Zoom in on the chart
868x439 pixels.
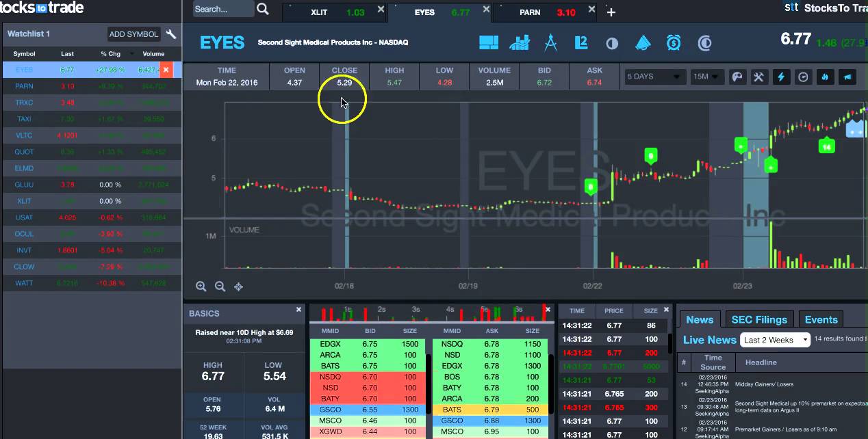pos(201,287)
